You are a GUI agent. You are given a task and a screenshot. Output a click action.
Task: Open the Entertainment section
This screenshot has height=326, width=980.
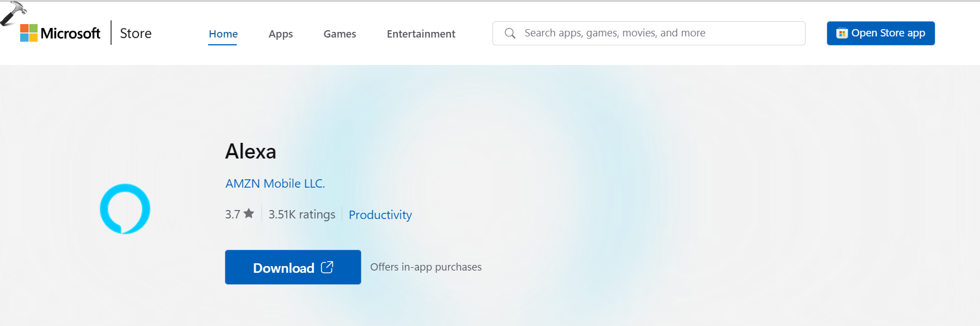(x=421, y=34)
